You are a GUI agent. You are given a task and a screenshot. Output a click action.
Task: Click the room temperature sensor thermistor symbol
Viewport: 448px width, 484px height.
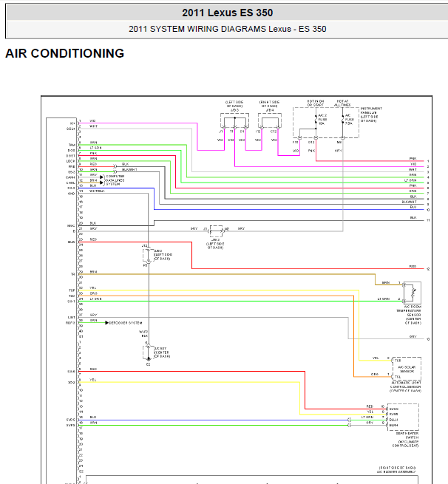point(413,293)
